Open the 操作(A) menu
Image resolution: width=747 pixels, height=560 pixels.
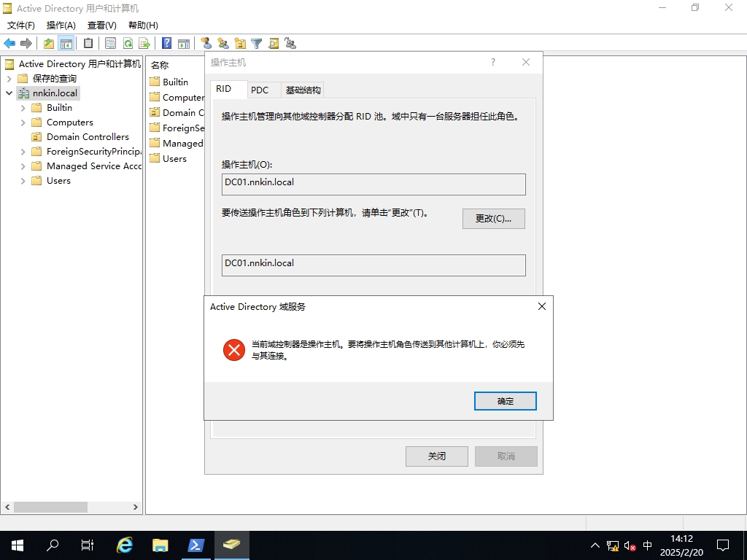tap(61, 26)
